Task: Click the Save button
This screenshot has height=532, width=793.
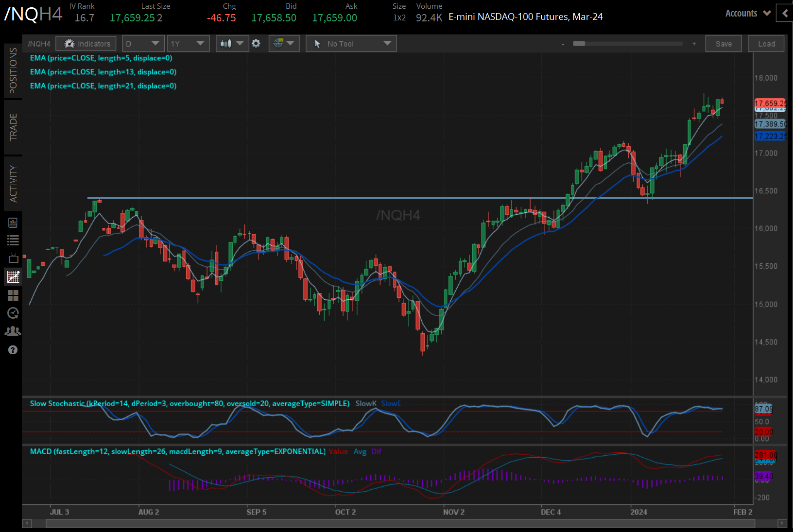Action: (724, 43)
